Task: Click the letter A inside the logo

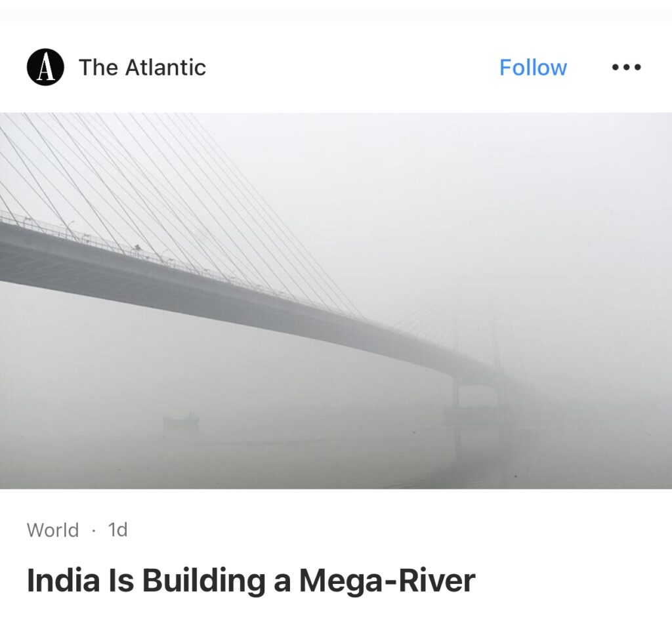Action: click(x=45, y=68)
